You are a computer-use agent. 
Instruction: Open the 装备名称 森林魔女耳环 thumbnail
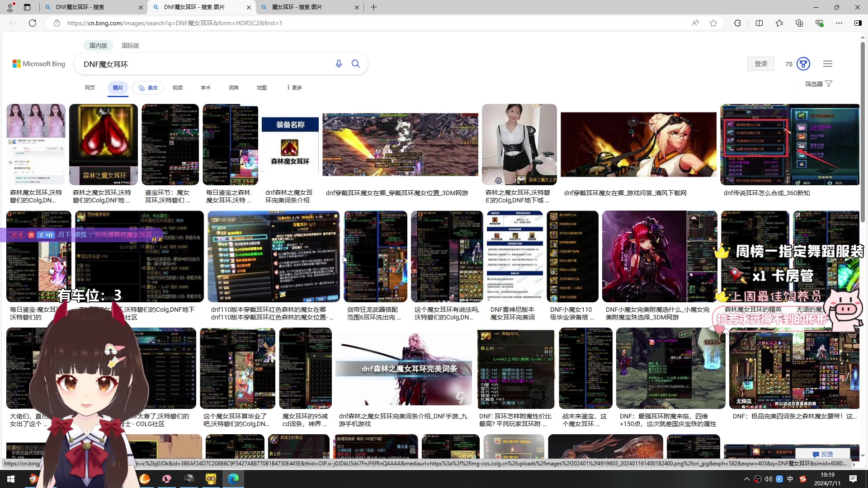290,145
